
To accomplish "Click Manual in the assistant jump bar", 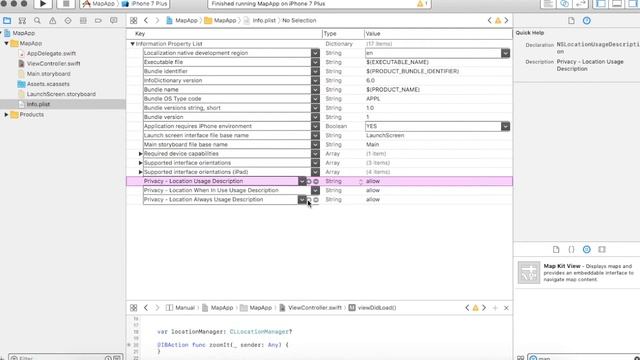I will pos(180,308).
